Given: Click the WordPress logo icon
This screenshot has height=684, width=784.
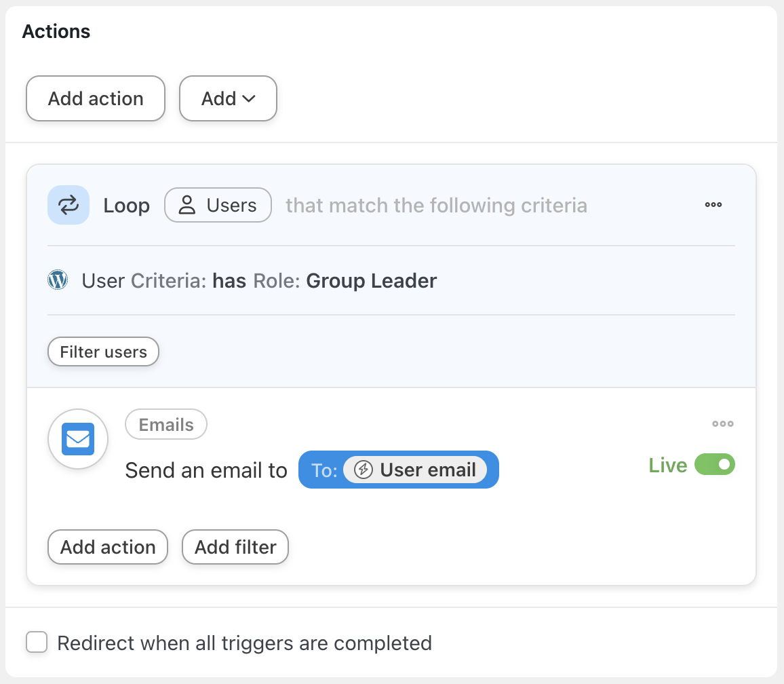Looking at the screenshot, I should tap(58, 280).
